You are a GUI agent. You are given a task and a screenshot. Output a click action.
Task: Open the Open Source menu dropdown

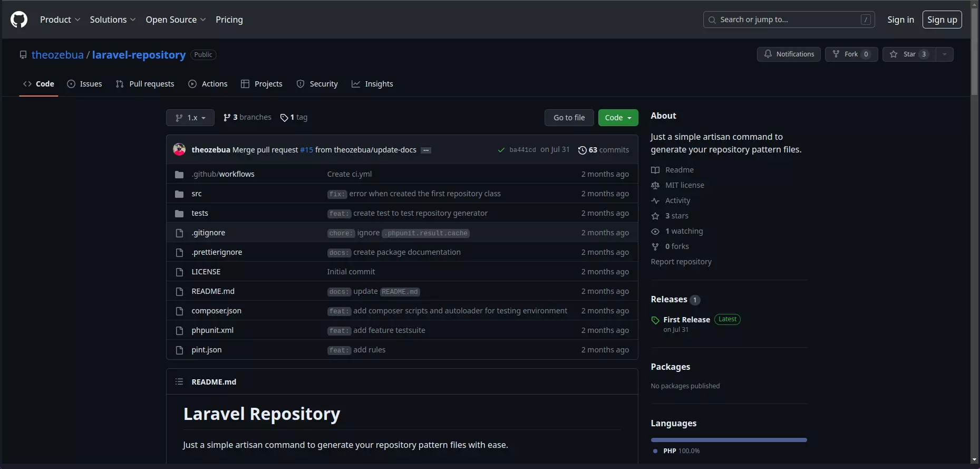176,20
